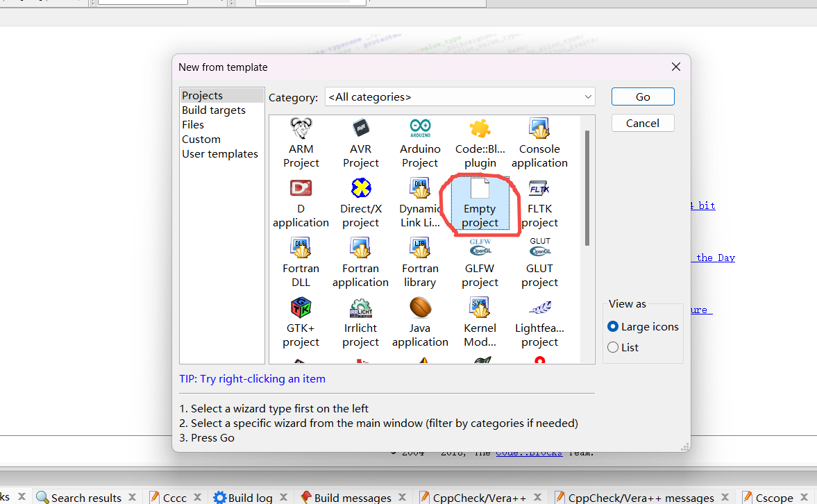Select the Fortran DLL template
The image size is (817, 504).
[301, 262]
